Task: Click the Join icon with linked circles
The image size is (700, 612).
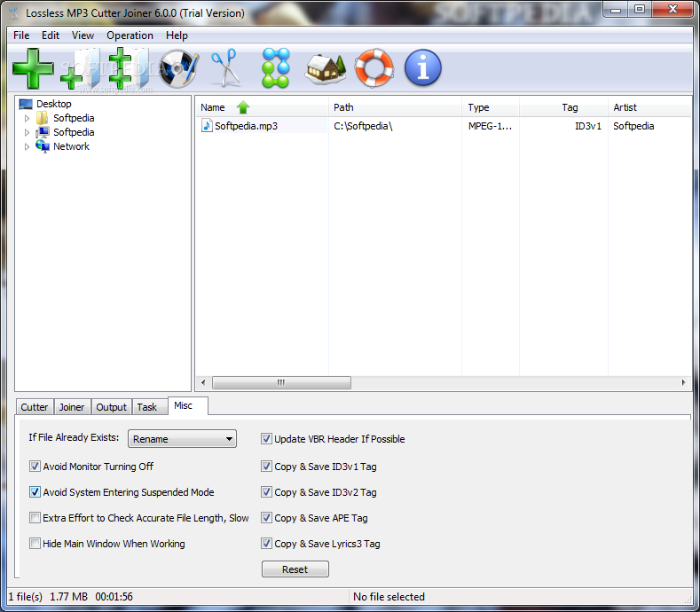Action: 276,67
